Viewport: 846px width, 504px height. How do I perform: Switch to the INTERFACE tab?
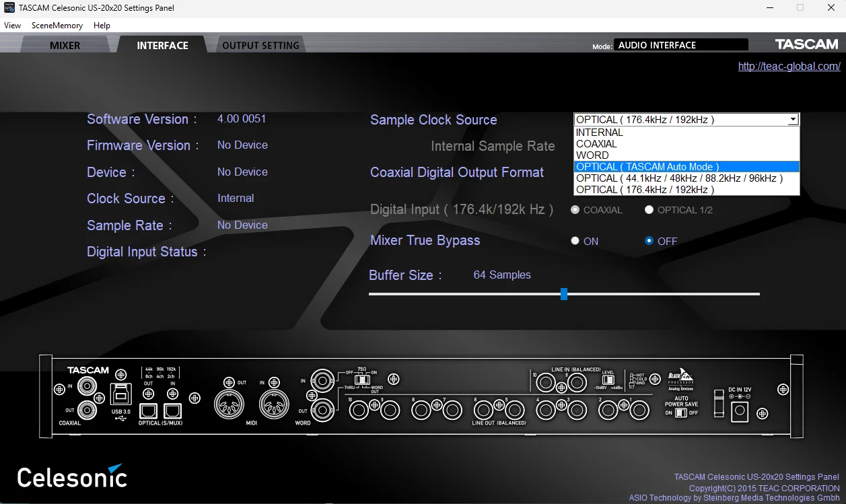point(163,46)
